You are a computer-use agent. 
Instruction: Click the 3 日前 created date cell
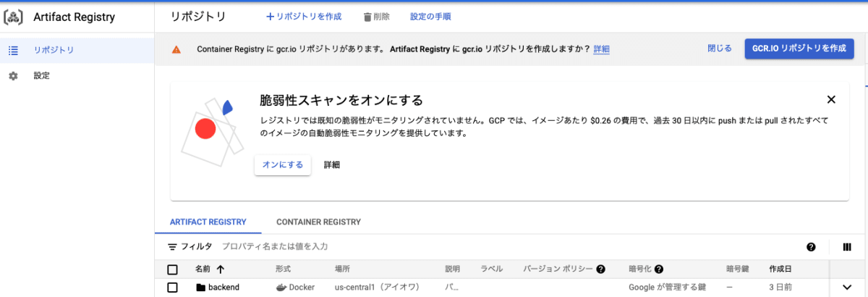780,288
